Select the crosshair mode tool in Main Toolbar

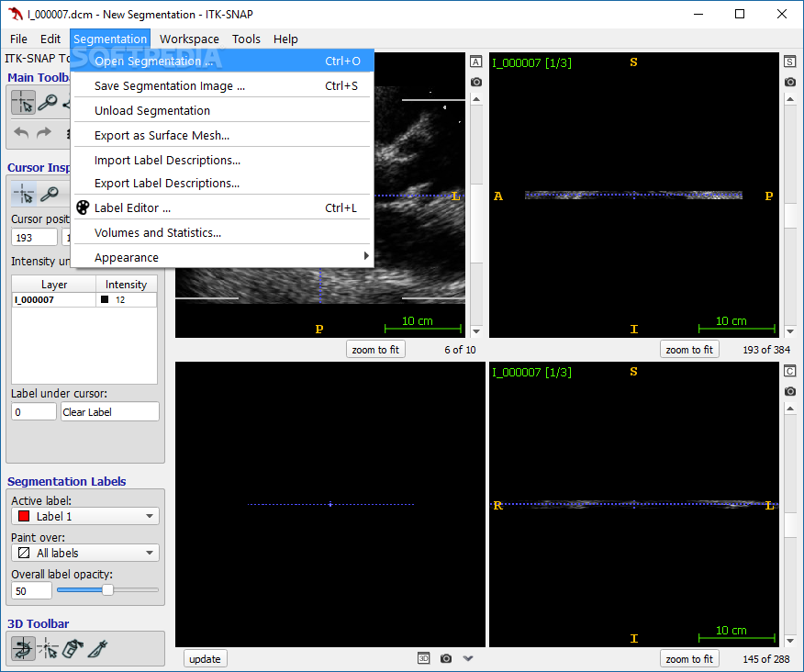click(24, 103)
